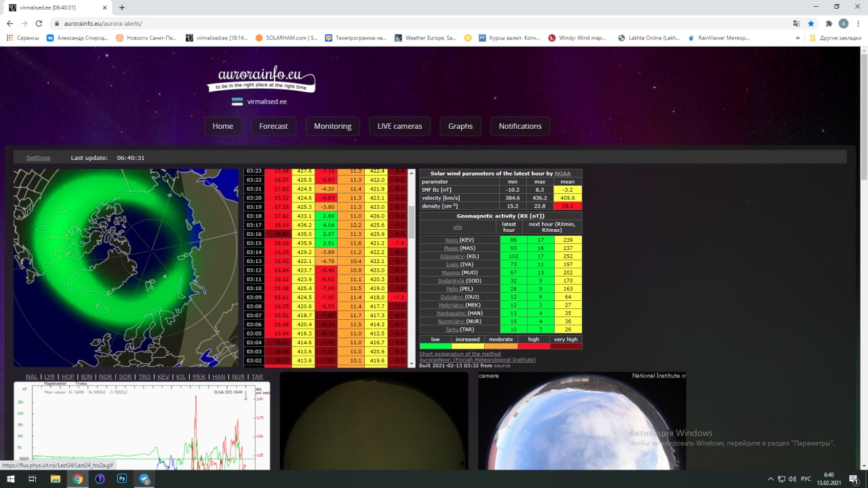Open Windy: Wind map bookmark
The width and height of the screenshot is (868, 488).
[x=578, y=38]
